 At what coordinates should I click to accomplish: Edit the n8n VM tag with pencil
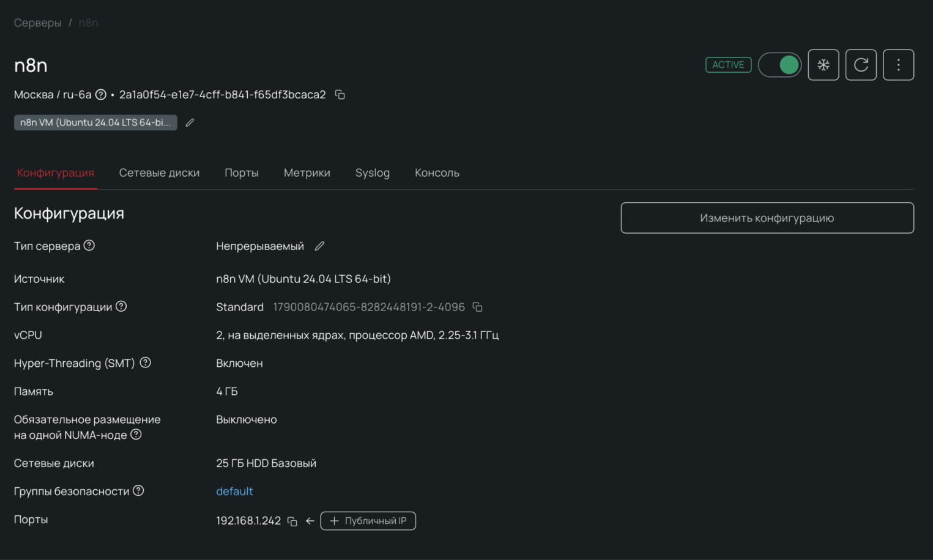click(190, 123)
